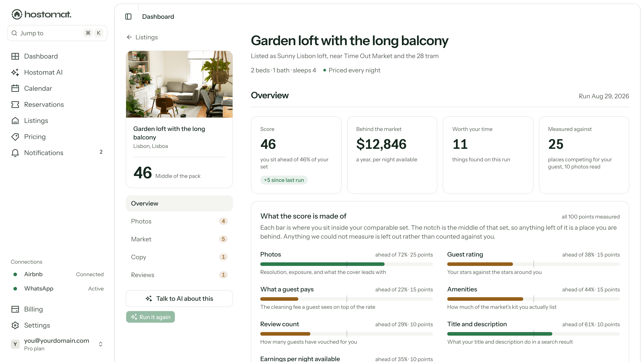This screenshot has height=362, width=644.
Task: Click the Run Aug 29, 2026 date
Action: coord(604,96)
